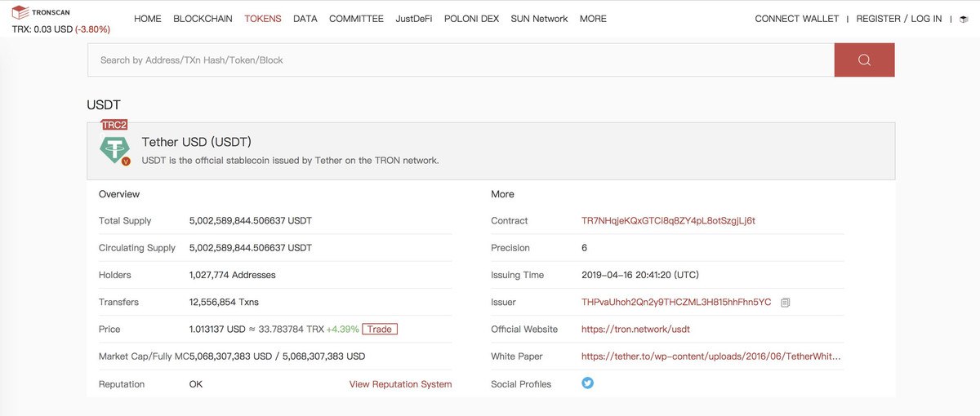This screenshot has width=980, height=416.
Task: Open View Reputation System link
Action: (400, 384)
